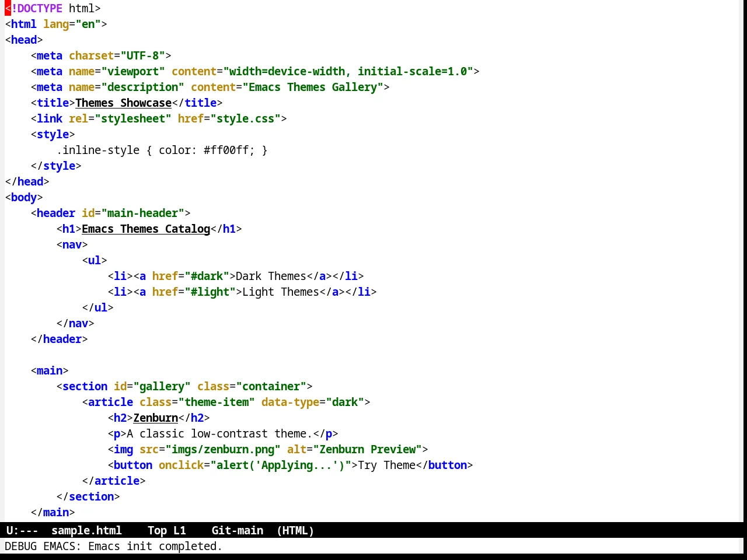747x560 pixels.
Task: Click the closing article tag
Action: click(x=114, y=481)
